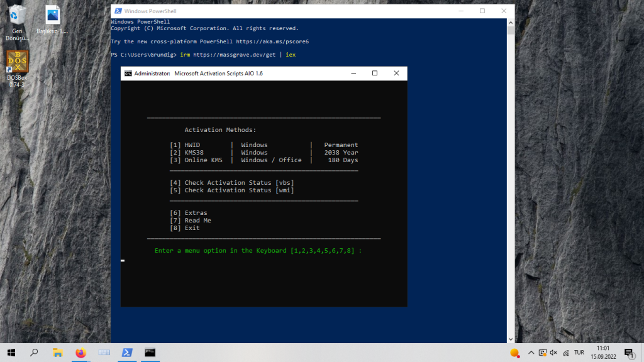
Task: Click the 2038 Year text
Action: (341, 152)
